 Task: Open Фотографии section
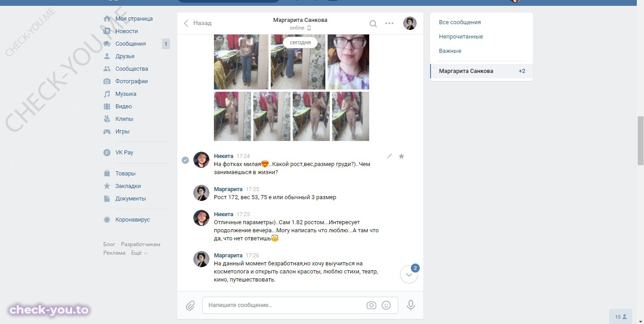click(131, 81)
